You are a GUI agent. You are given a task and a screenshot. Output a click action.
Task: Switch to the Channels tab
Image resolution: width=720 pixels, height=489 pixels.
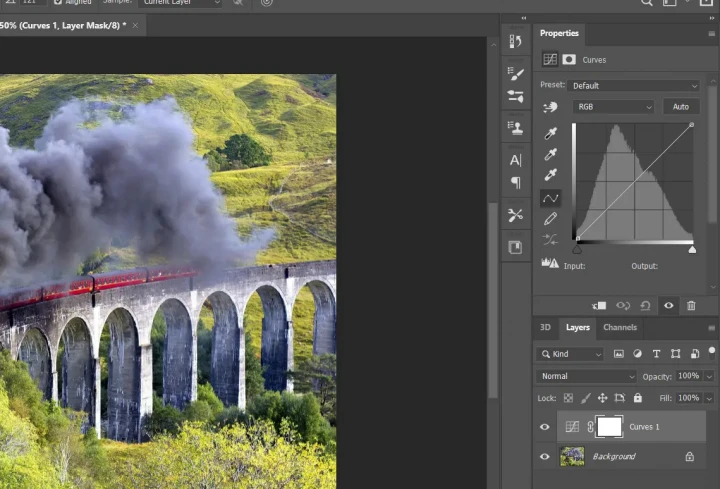point(620,327)
